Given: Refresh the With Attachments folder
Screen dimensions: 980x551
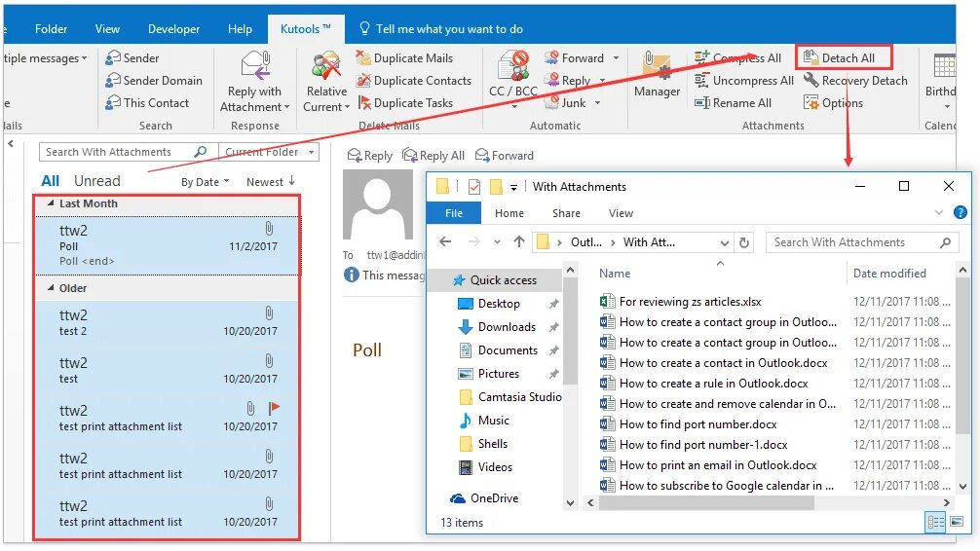Looking at the screenshot, I should (743, 242).
